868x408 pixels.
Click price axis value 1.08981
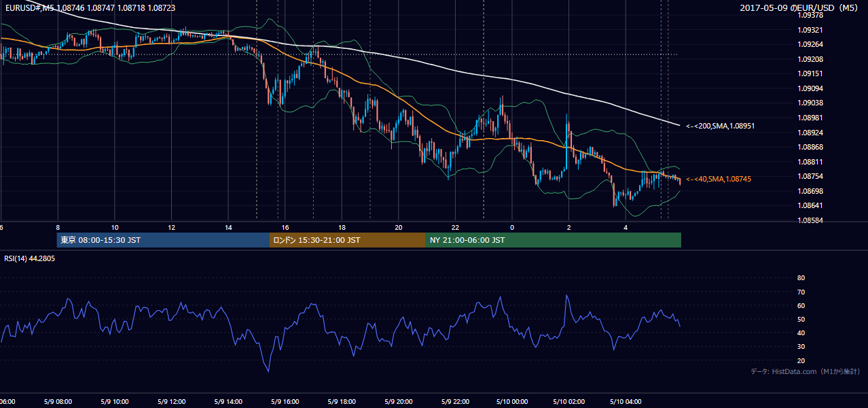click(x=810, y=118)
